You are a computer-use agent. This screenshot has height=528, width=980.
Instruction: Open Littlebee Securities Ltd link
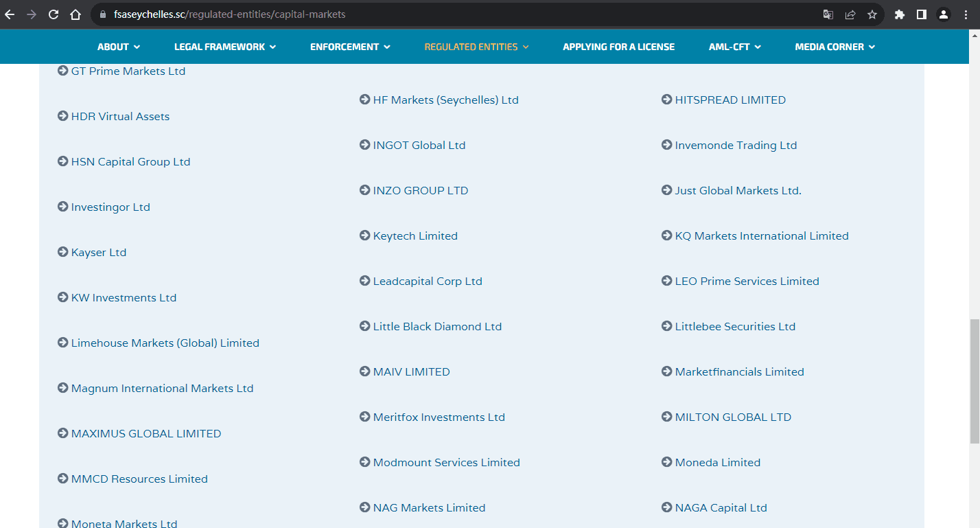coord(735,326)
